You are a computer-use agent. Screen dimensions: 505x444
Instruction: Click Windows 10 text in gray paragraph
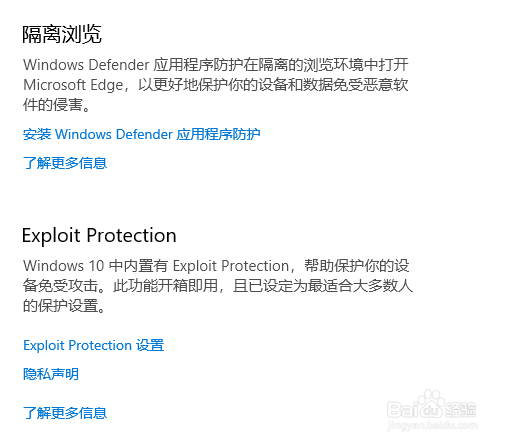64,266
